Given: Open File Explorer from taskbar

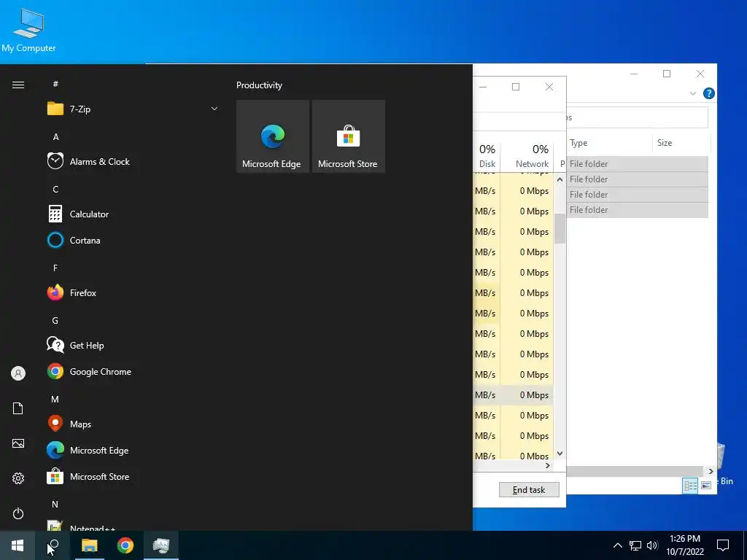Looking at the screenshot, I should 89,545.
